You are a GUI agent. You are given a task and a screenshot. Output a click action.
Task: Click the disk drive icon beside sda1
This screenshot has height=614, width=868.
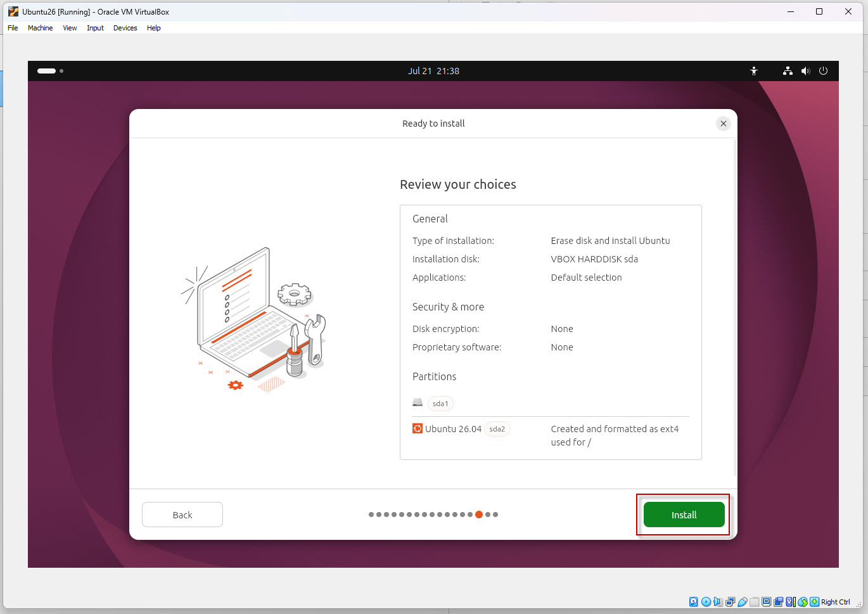click(418, 402)
